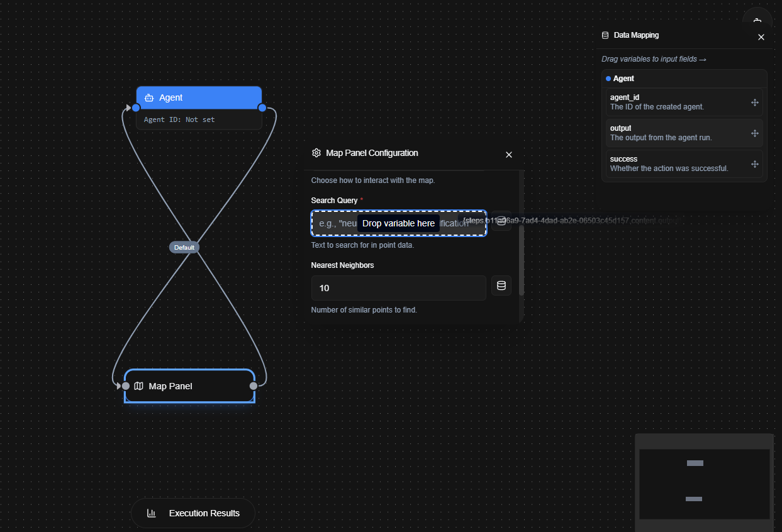
Task: Click the database icon in the Data Mapping header
Action: (x=605, y=35)
